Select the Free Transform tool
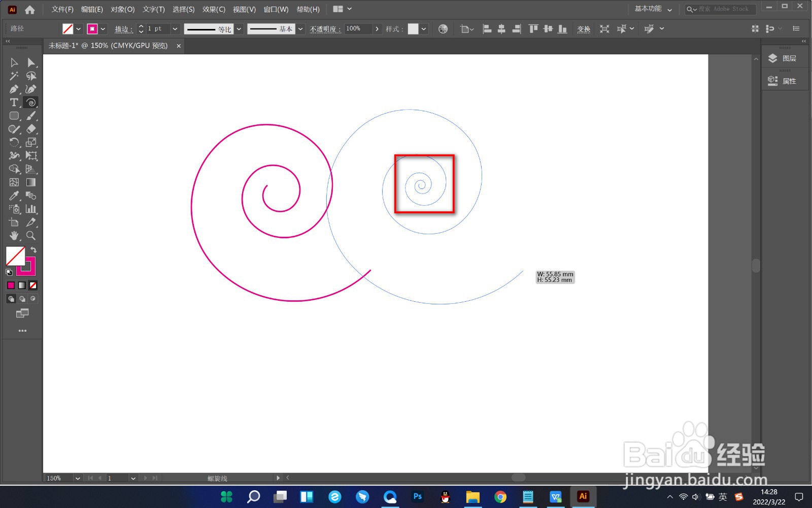The image size is (812, 508). (31, 155)
